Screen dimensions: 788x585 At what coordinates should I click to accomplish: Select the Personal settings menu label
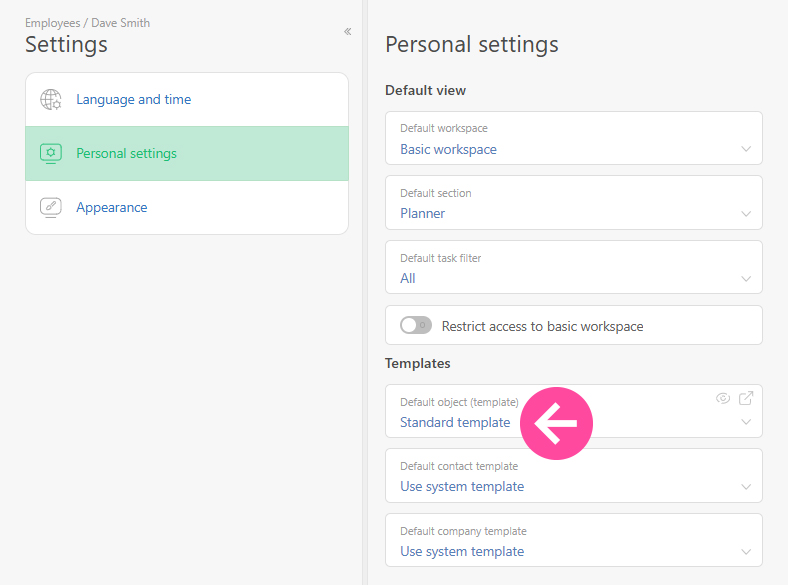(x=126, y=154)
